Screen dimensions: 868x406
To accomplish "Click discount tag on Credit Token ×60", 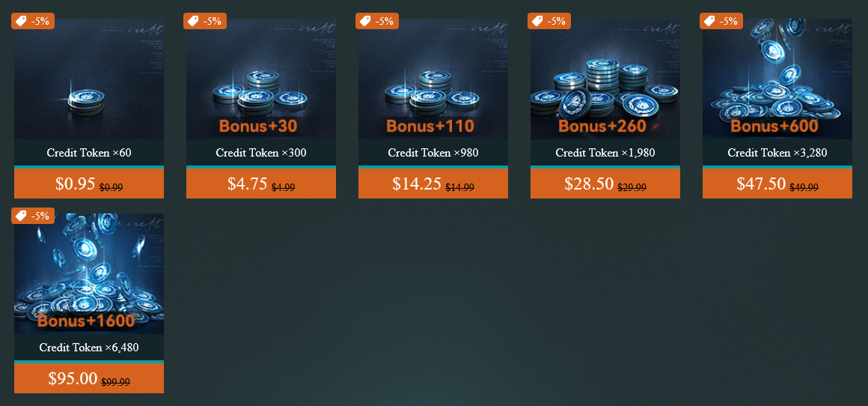I will tap(33, 21).
